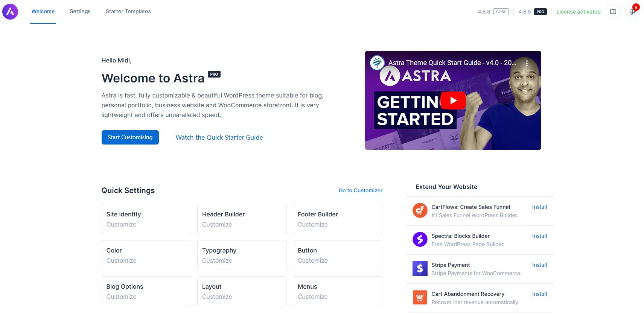Click the Stripe Payment plugin icon
This screenshot has height=315, width=644.
pos(420,268)
